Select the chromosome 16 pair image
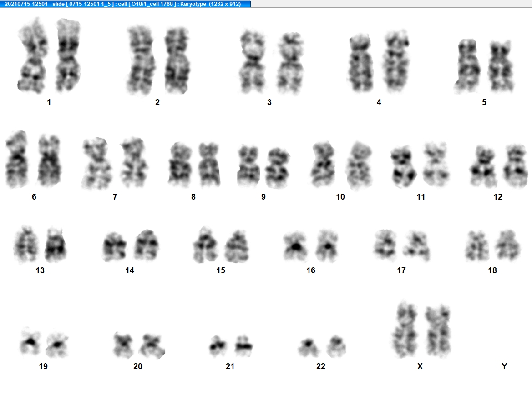Viewport: 532px width, 405px height. [311, 246]
